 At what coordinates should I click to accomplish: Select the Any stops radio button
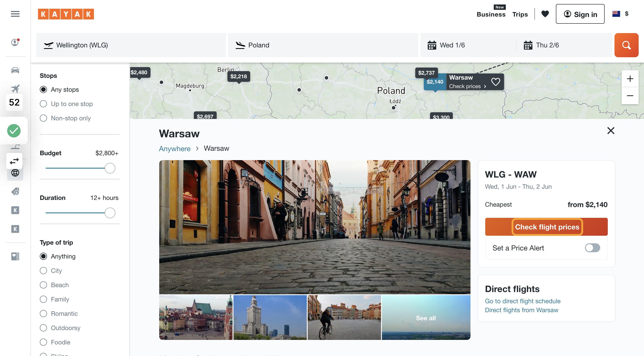coord(43,89)
